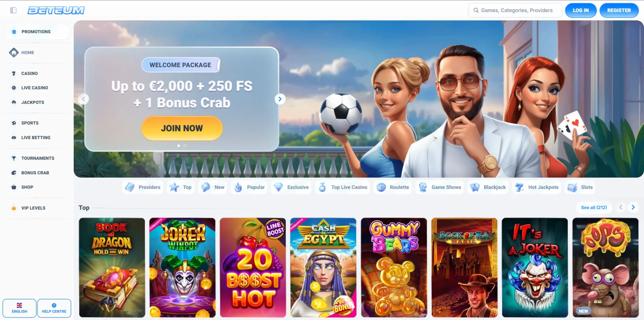The height and width of the screenshot is (320, 644).
Task: Show next Top games with right chevron
Action: (633, 207)
